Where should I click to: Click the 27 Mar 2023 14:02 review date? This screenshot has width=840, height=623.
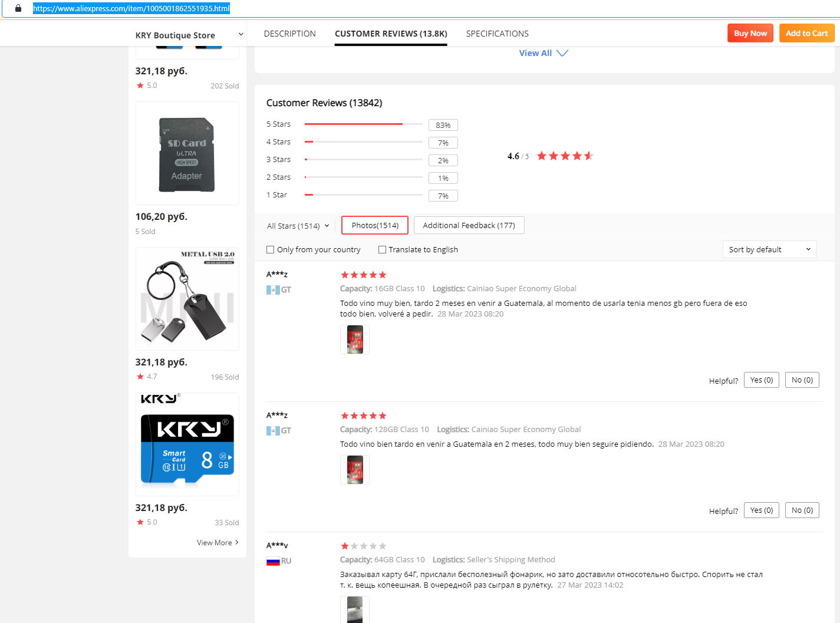tap(590, 585)
